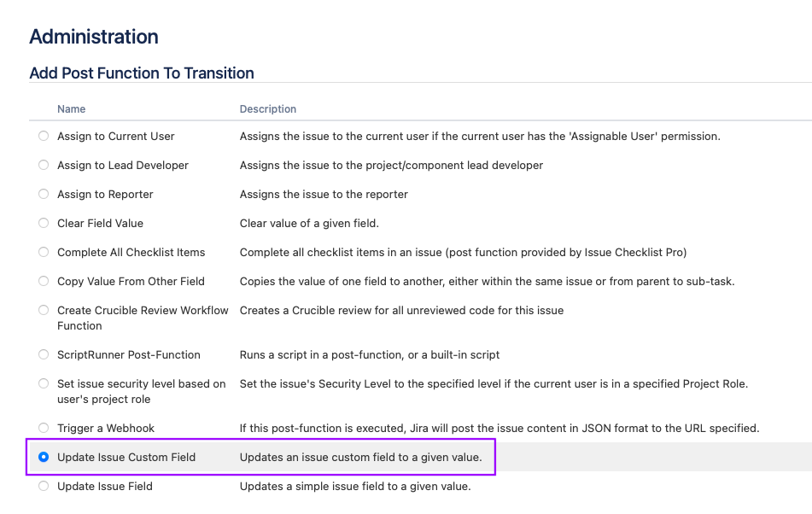Select the Update Issue Field radio button
Screen dimensions: 812x514
(x=44, y=486)
